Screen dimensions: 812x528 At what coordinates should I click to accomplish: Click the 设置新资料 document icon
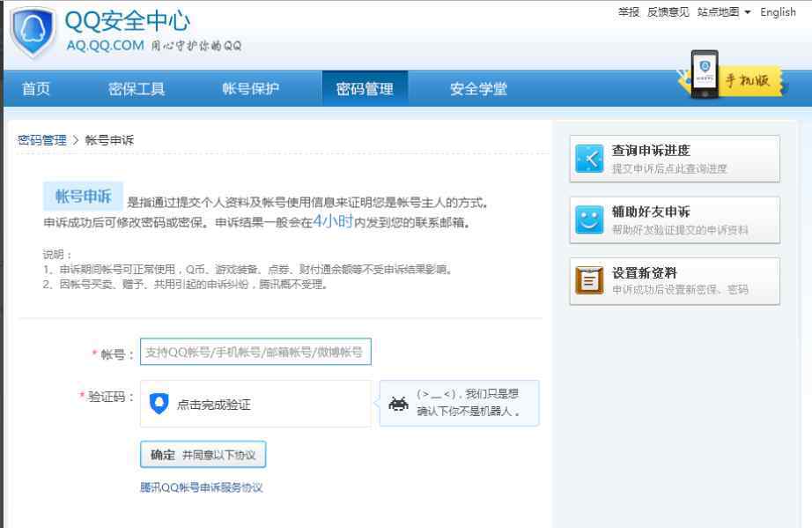point(587,282)
